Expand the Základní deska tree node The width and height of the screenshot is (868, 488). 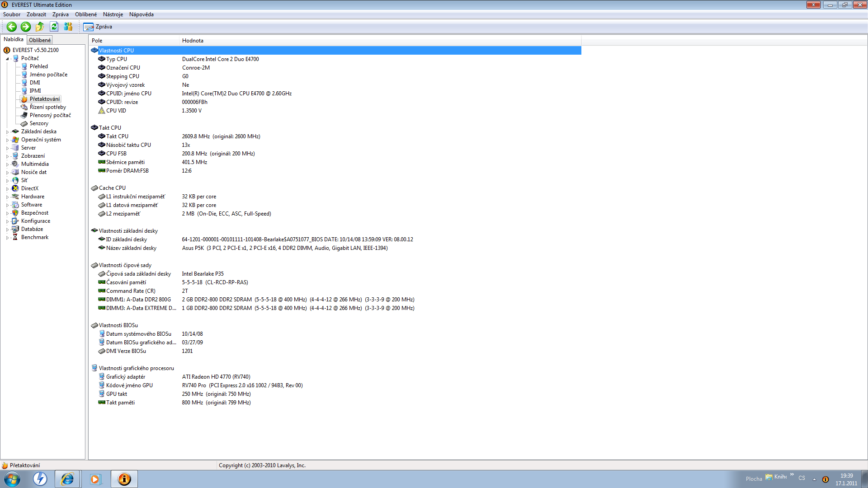tap(7, 132)
